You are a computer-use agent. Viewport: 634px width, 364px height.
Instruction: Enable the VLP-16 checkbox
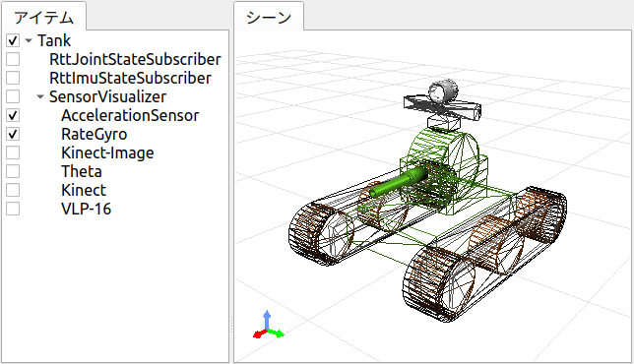(13, 209)
